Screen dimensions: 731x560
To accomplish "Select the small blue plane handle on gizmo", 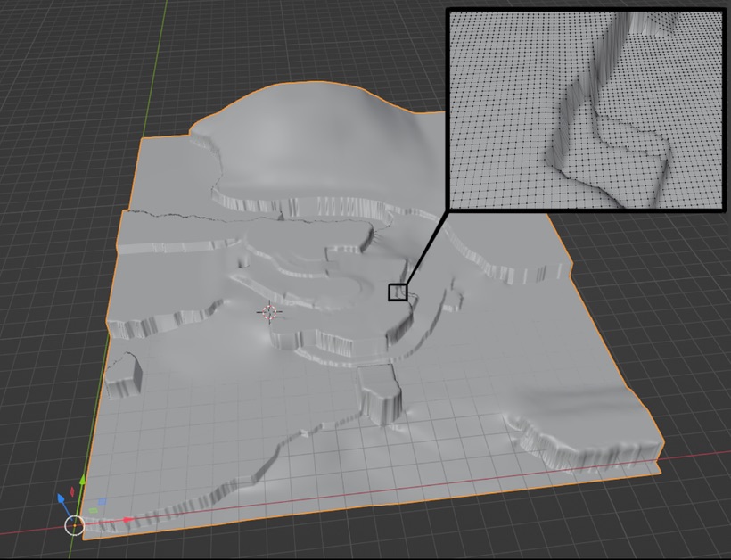I will (x=101, y=503).
